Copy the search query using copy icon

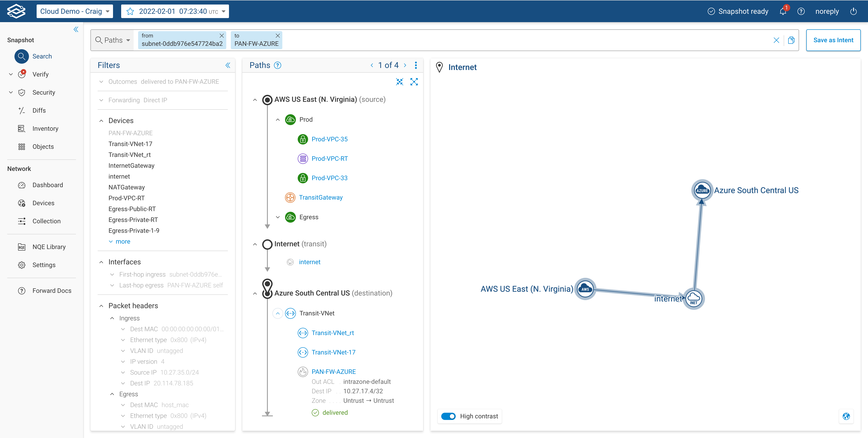(x=792, y=40)
